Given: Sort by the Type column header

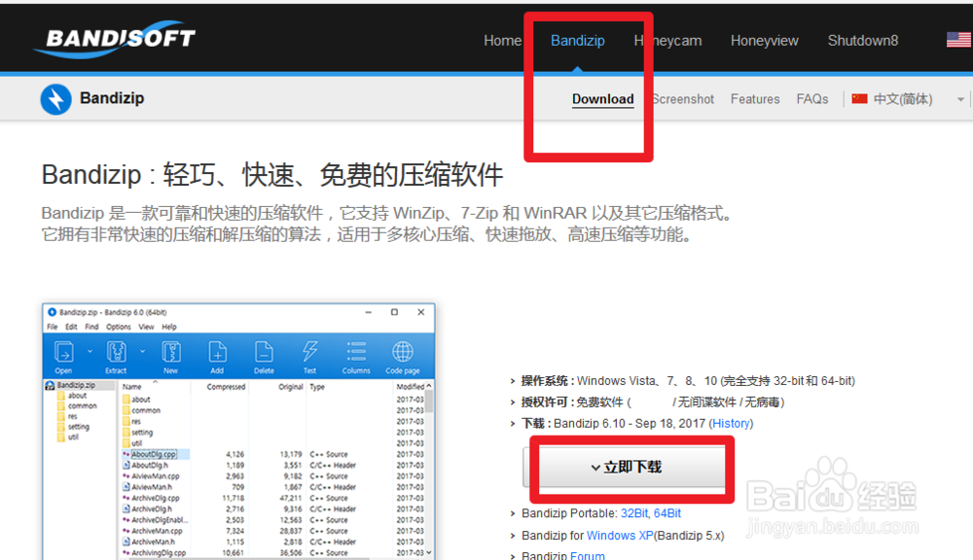Looking at the screenshot, I should point(317,387).
